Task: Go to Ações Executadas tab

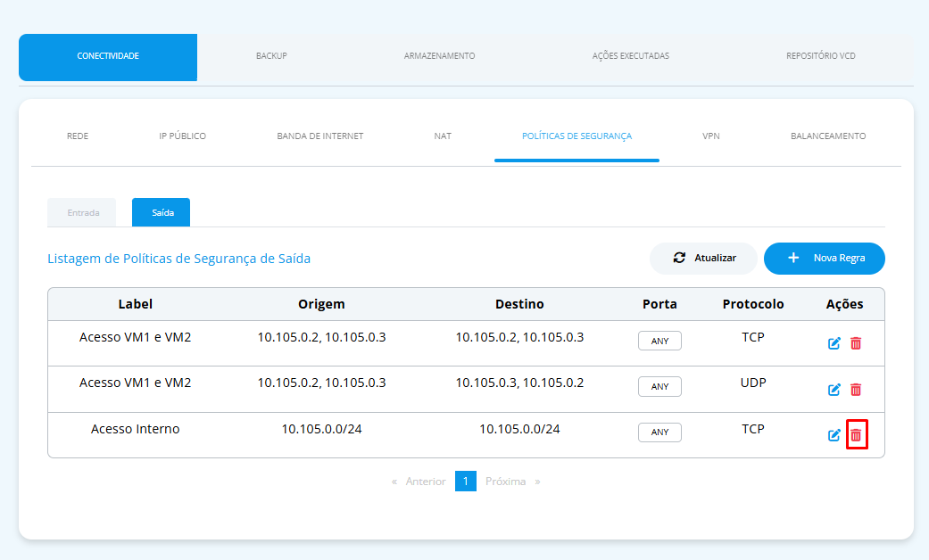Action: point(630,55)
